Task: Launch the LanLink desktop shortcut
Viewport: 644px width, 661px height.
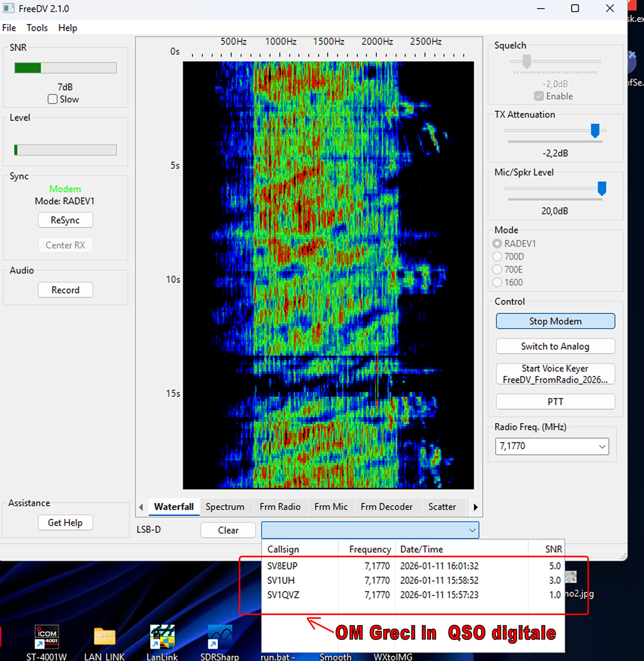Action: pos(162,638)
